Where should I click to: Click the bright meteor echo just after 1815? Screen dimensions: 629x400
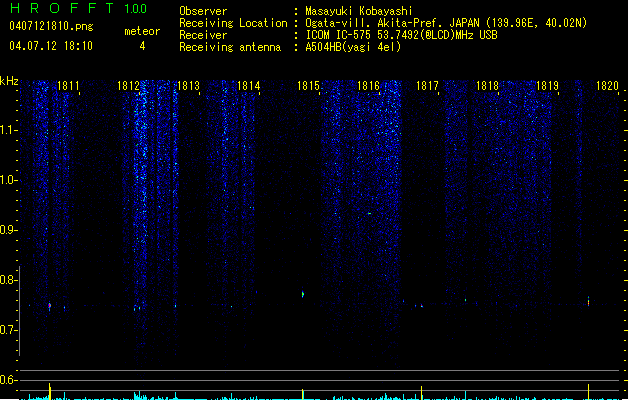(303, 294)
